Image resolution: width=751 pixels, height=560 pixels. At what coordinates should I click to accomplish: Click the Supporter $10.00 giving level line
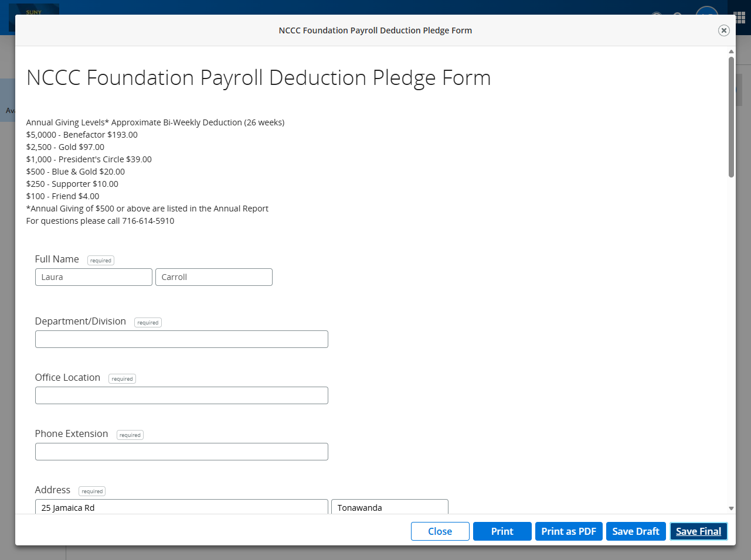[72, 184]
